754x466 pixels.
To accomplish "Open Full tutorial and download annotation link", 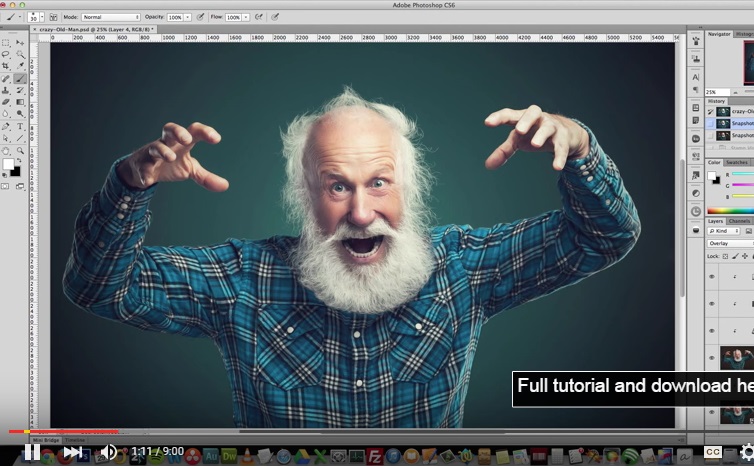I will click(x=633, y=389).
